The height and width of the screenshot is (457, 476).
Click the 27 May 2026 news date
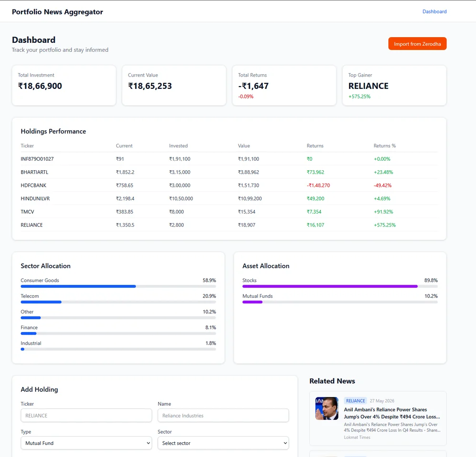[x=382, y=400]
